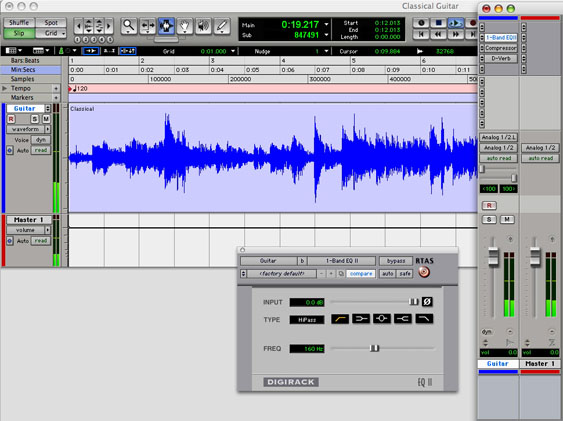Expand the Tempo ruler

[x=5, y=88]
